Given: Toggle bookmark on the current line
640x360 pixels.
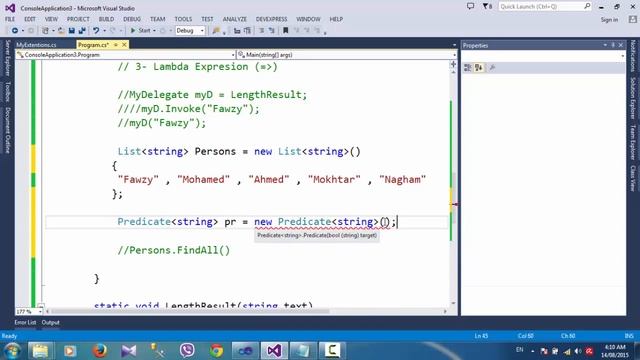Looking at the screenshot, I should [x=286, y=31].
